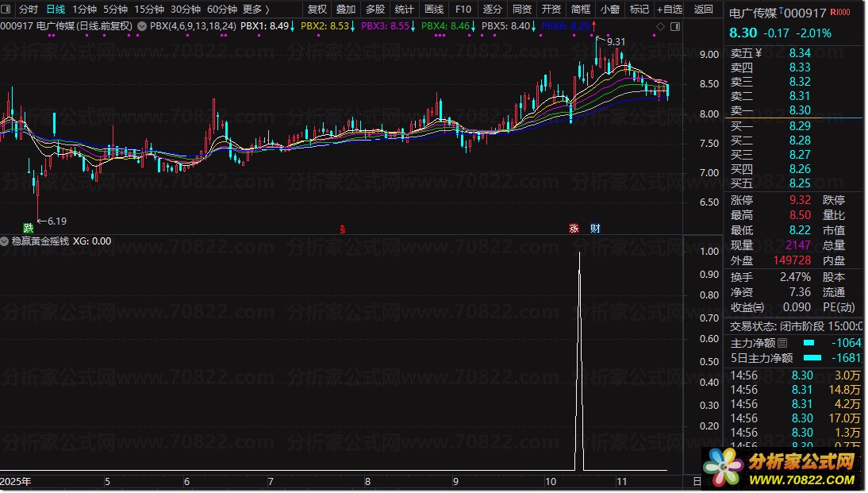Screen dimensions: 868x493
Task: Click the 日 period button below the price axis
Action: 697,481
